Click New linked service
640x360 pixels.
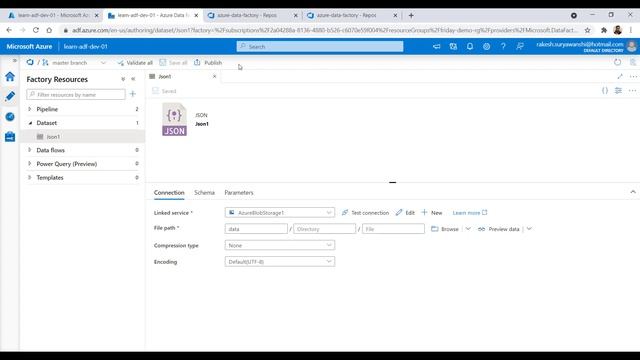[432, 213]
